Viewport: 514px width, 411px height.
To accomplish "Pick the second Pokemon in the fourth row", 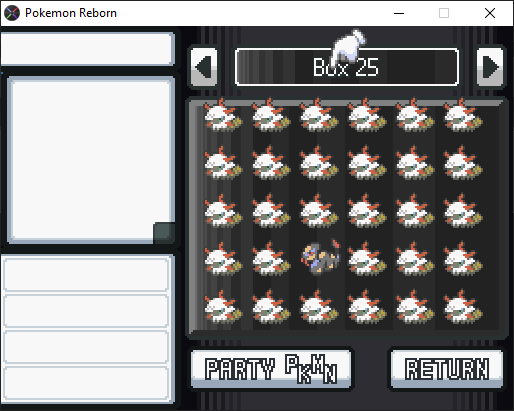I will click(271, 259).
